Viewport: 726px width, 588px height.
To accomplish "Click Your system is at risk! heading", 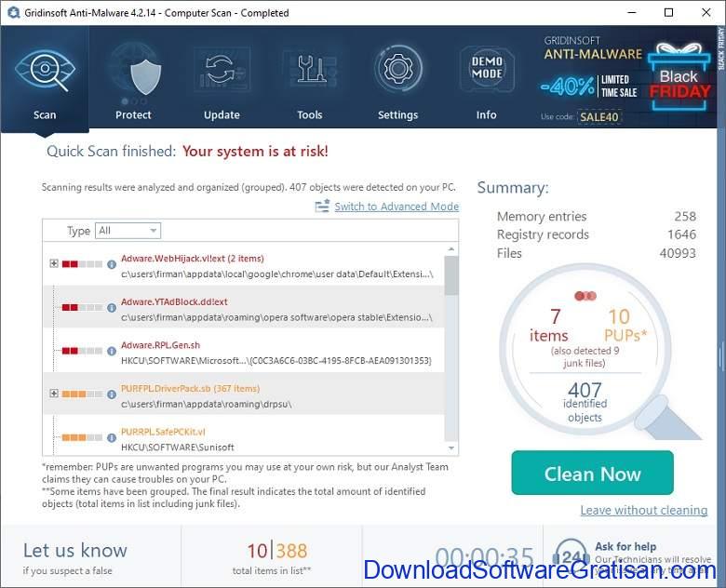I will pos(255,152).
